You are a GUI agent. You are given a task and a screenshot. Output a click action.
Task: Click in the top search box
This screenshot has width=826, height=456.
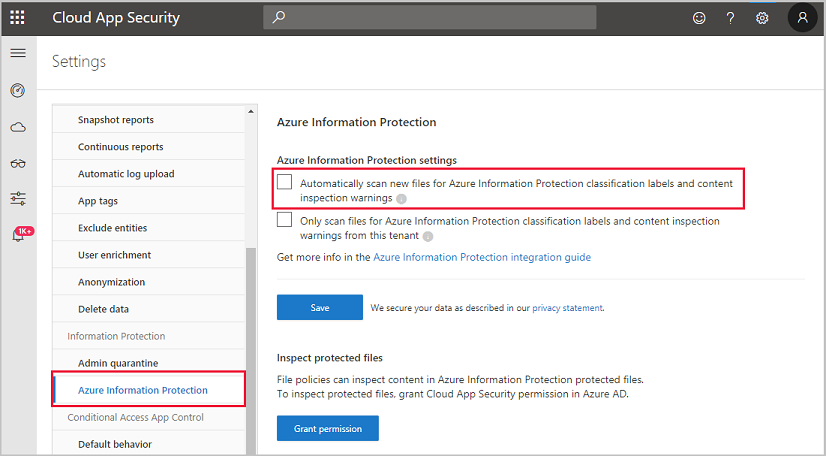[430, 18]
